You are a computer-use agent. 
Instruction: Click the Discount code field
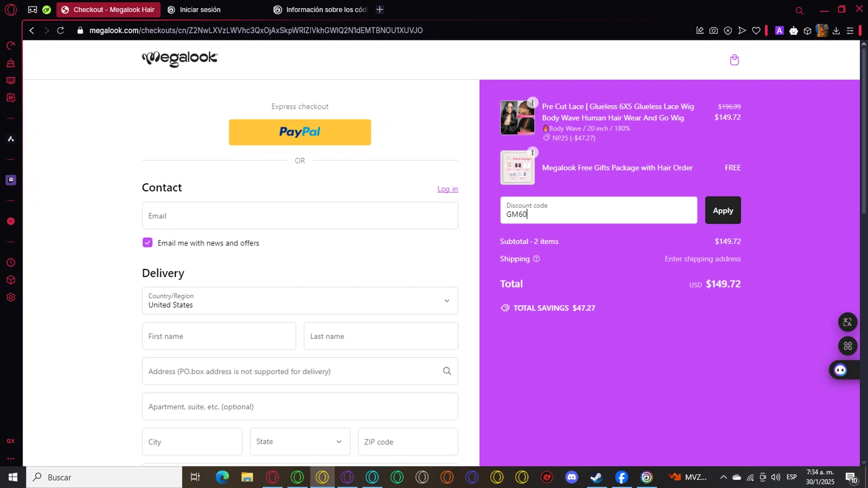pos(598,210)
